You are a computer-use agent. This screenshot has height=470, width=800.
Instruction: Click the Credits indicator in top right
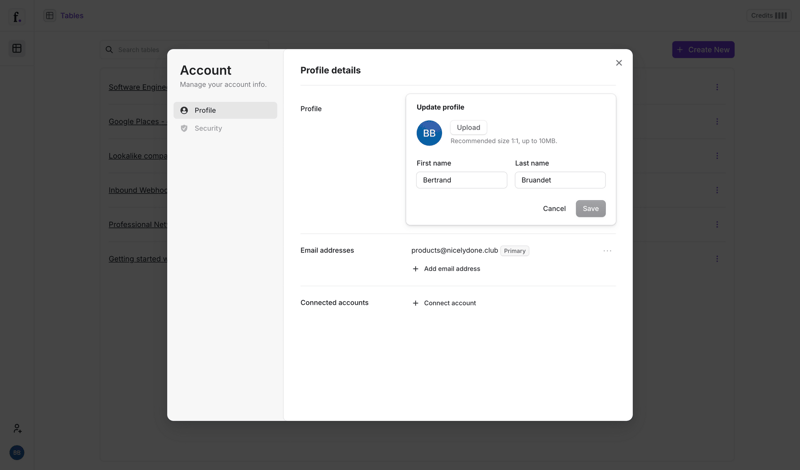click(x=768, y=16)
